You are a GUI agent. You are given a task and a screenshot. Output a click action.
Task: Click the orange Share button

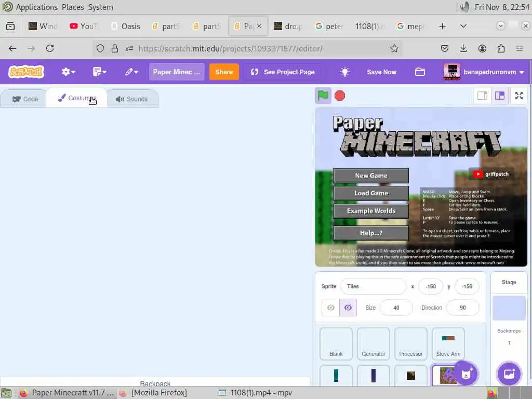(x=224, y=72)
